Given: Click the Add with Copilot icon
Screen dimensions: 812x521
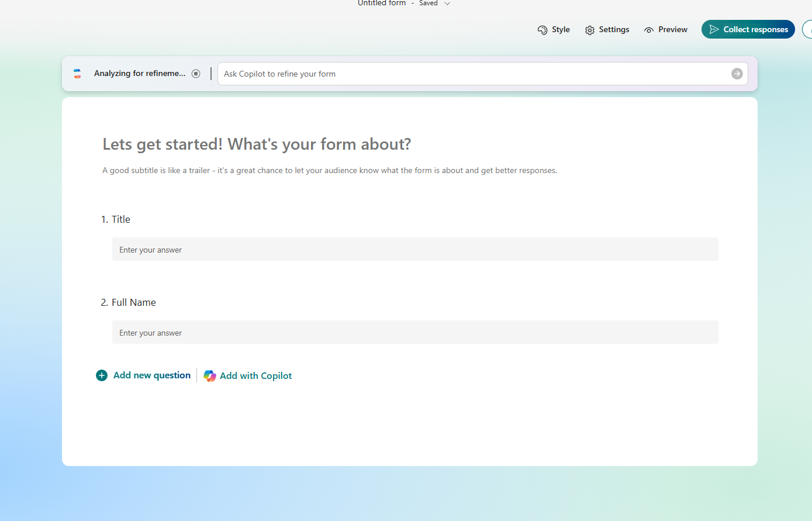Looking at the screenshot, I should (210, 376).
